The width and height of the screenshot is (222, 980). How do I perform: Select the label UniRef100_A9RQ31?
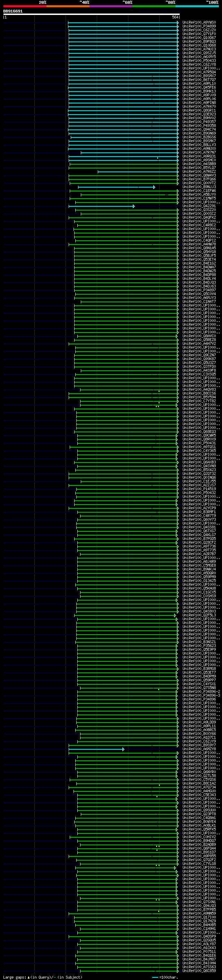tap(199, 156)
